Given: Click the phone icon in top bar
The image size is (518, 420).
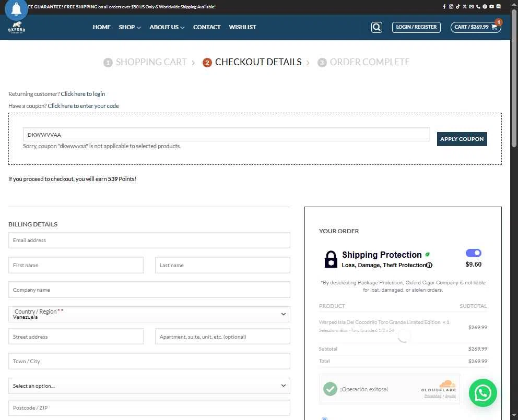Looking at the screenshot, I should [x=478, y=7].
